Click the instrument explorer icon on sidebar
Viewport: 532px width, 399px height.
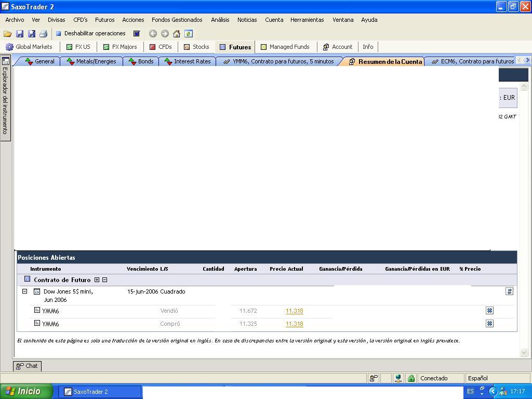click(5, 61)
